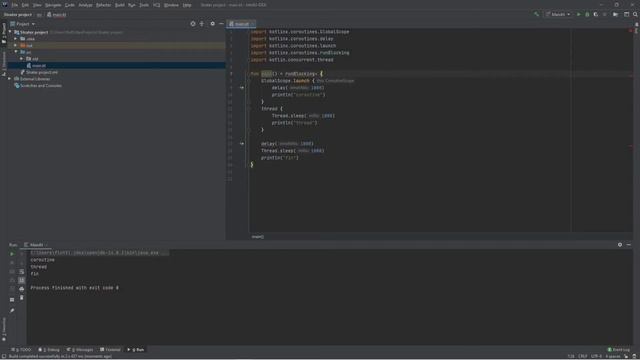Viewport: 640px width, 360px height.
Task: Open the Project panel gear settings
Action: tap(212, 24)
